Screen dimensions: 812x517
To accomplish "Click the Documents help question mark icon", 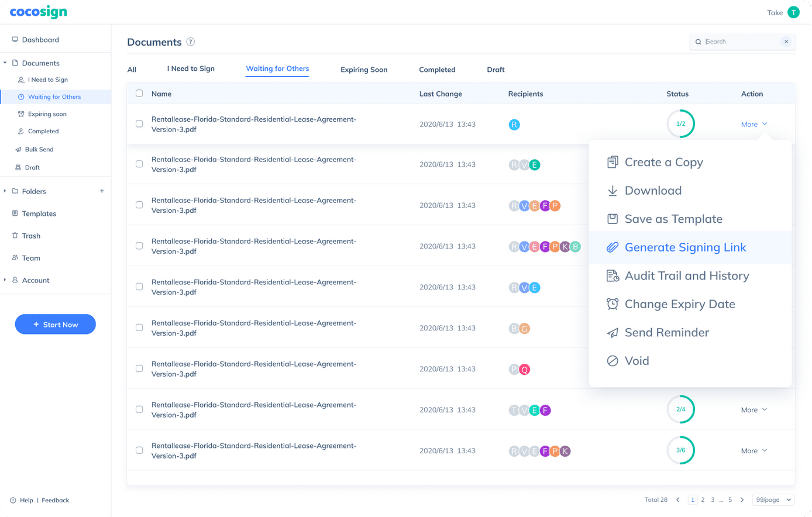I will pyautogui.click(x=191, y=42).
